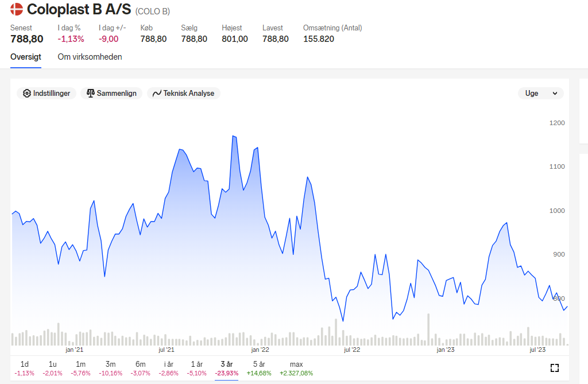Select the 6m time range

[141, 369]
